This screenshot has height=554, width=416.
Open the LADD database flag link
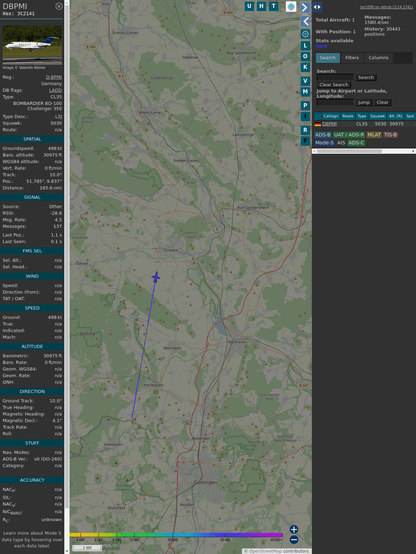[55, 90]
